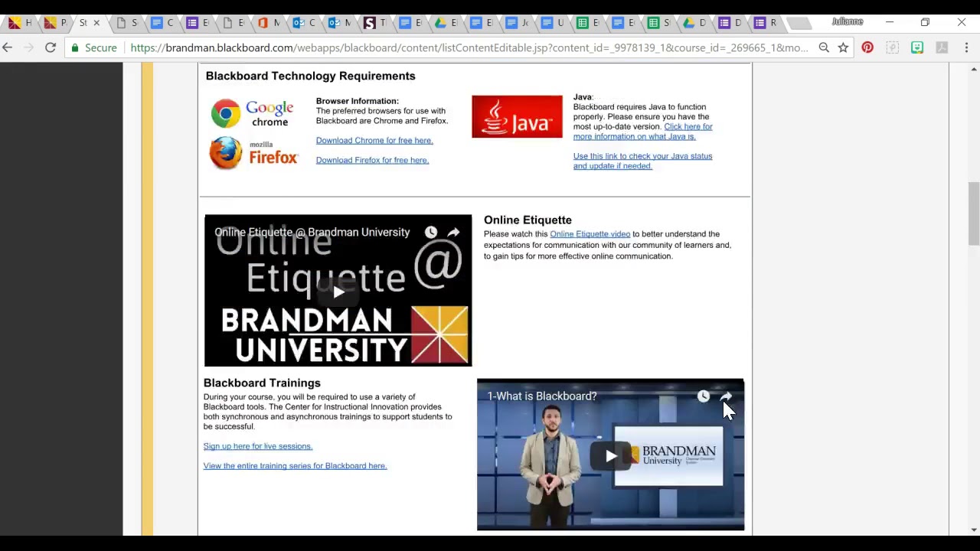Click here for more information on Java
Screen dimensions: 980x551
(642, 132)
